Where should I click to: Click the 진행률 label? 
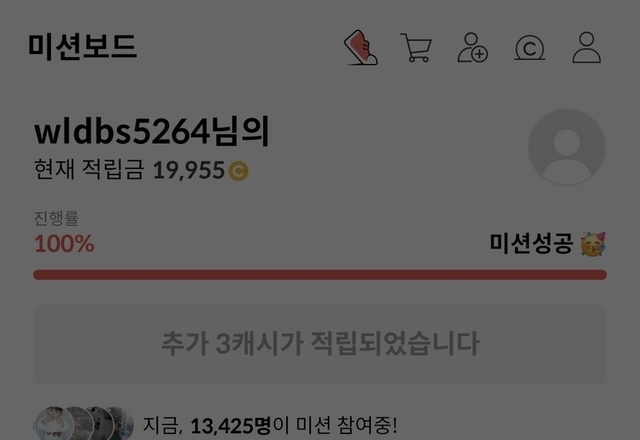[x=56, y=218]
